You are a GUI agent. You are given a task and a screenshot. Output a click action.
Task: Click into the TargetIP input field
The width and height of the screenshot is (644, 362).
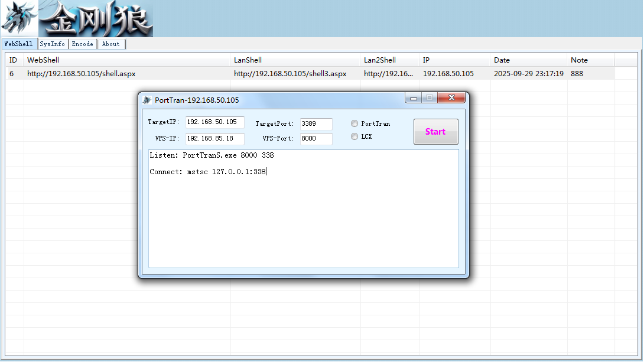215,122
